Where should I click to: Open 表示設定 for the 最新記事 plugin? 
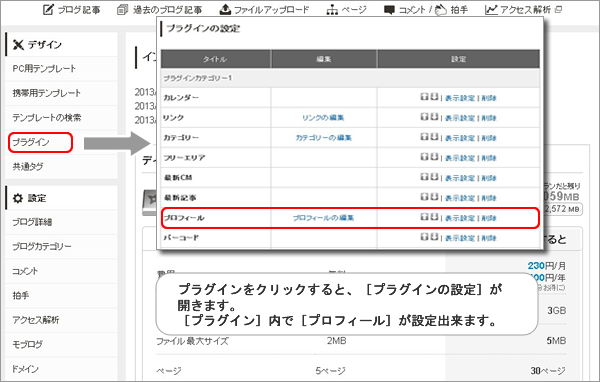460,198
